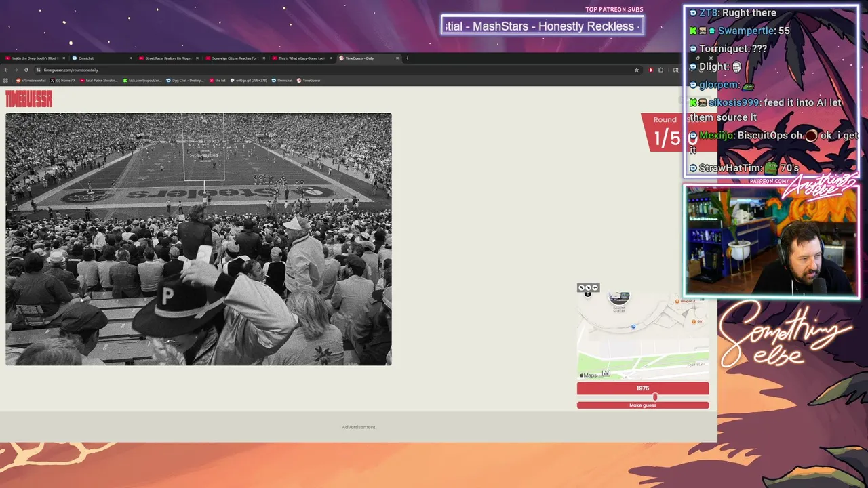868x488 pixels.
Task: Open the extensions puzzle icon
Action: tap(661, 70)
